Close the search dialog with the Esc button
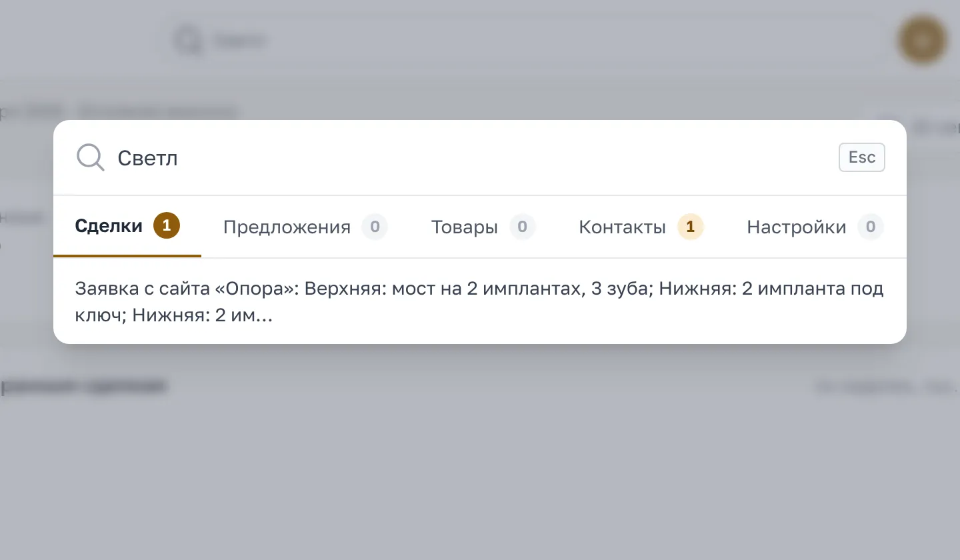This screenshot has width=960, height=560. click(861, 157)
